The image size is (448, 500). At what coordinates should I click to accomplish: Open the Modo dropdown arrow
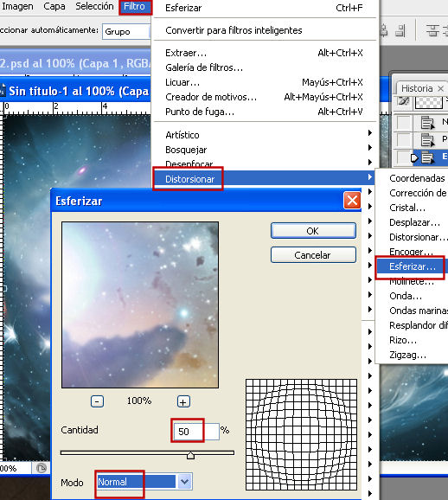pos(184,482)
